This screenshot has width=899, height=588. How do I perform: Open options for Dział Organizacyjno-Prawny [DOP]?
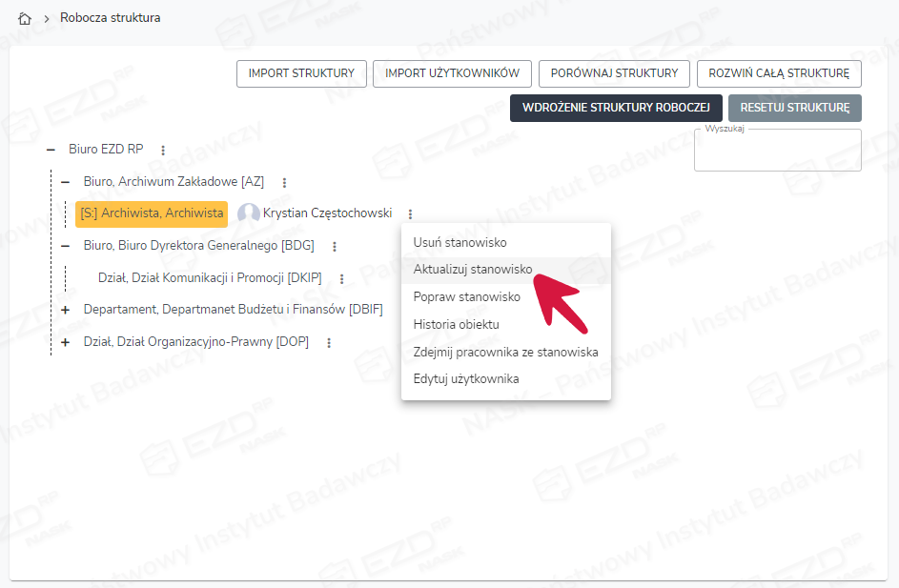tap(329, 343)
